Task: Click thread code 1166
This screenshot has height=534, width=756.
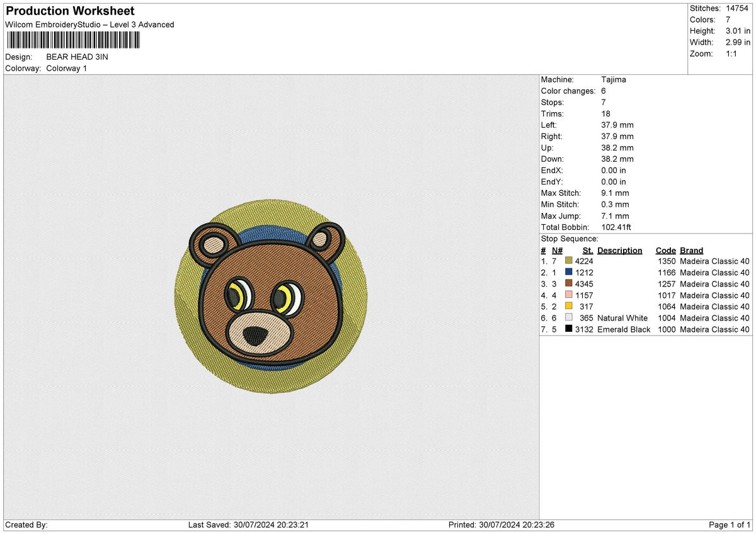Action: pyautogui.click(x=667, y=273)
